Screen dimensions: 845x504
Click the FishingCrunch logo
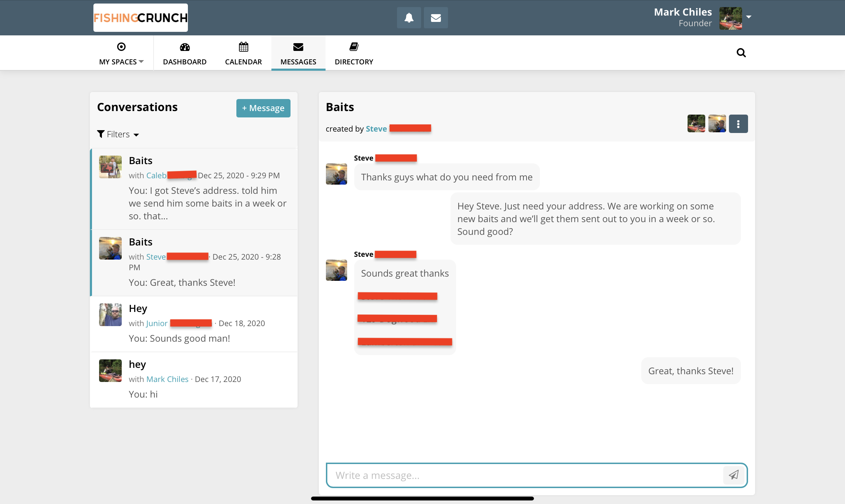coord(140,18)
